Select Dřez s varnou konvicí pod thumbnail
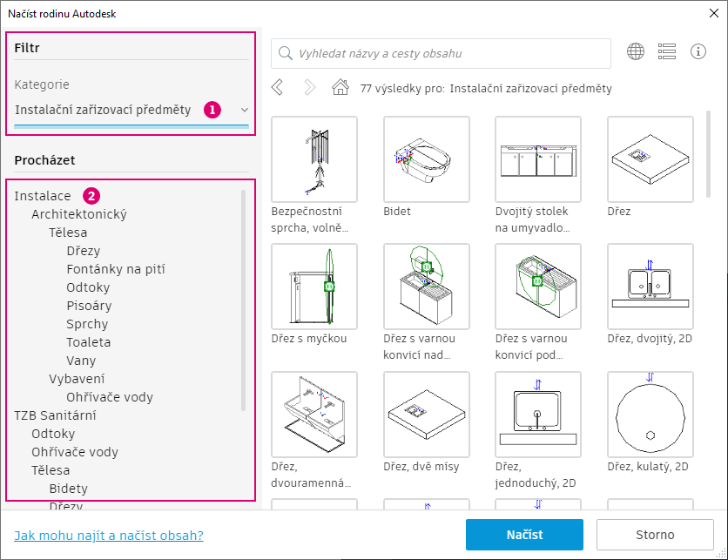This screenshot has height=560, width=728. tap(538, 287)
